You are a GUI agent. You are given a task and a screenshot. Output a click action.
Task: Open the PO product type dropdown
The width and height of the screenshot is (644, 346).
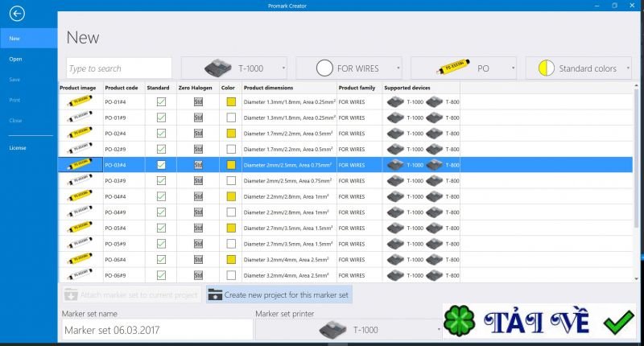(464, 68)
